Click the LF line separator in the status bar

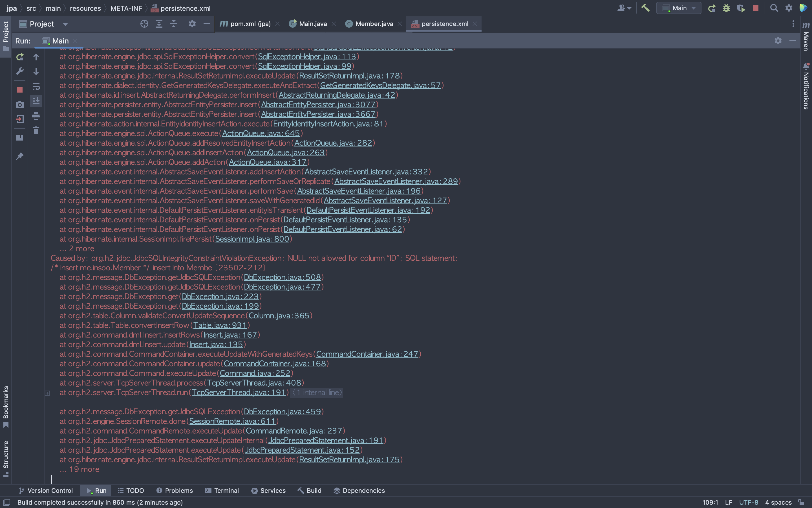[729, 502]
